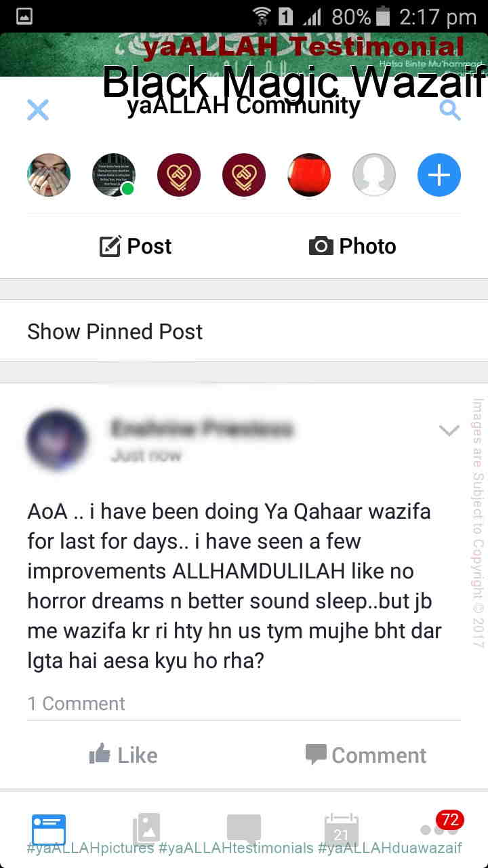Expand the post options chevron

pyautogui.click(x=449, y=430)
